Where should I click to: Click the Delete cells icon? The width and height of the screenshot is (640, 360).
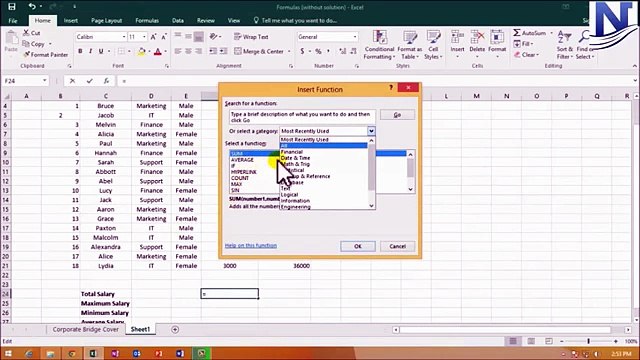point(477,38)
